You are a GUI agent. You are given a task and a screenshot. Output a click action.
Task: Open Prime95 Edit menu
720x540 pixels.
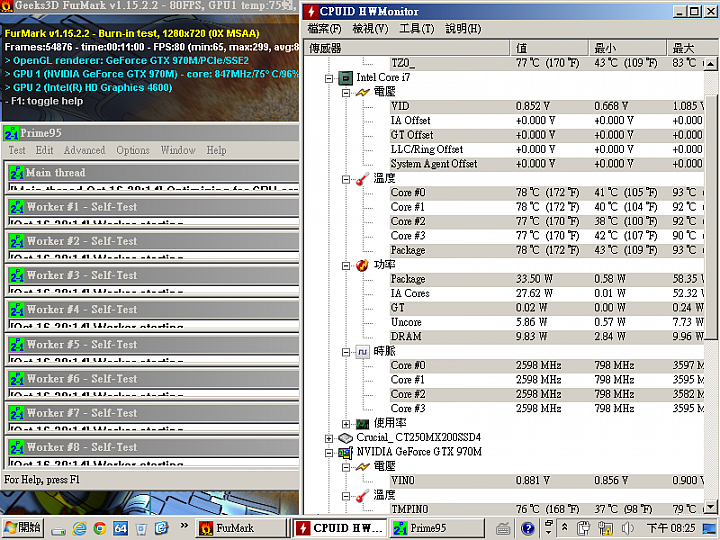pos(45,150)
